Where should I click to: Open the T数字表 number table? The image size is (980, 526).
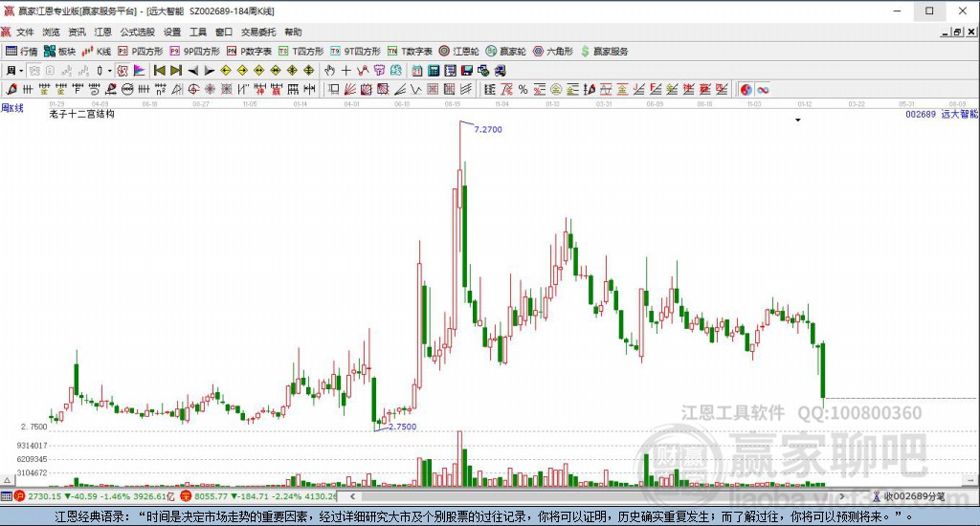point(410,52)
